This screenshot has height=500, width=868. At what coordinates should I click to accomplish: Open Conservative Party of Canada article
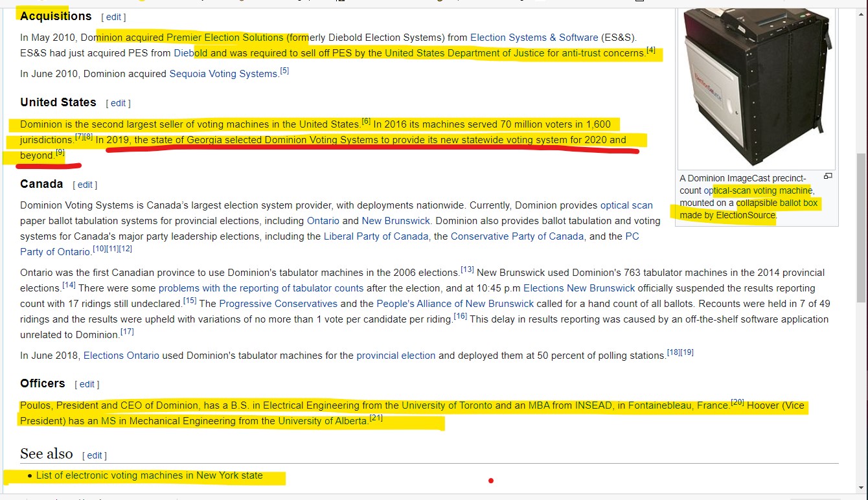(517, 236)
